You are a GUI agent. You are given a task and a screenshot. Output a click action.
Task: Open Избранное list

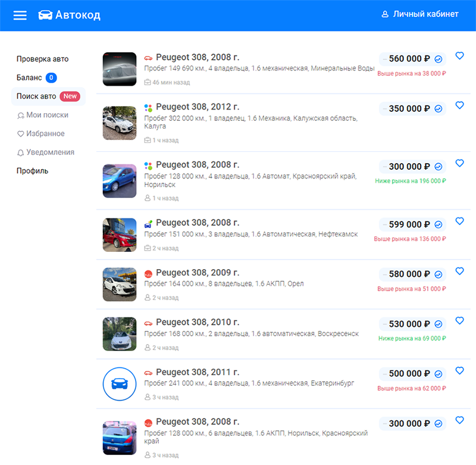(x=41, y=133)
